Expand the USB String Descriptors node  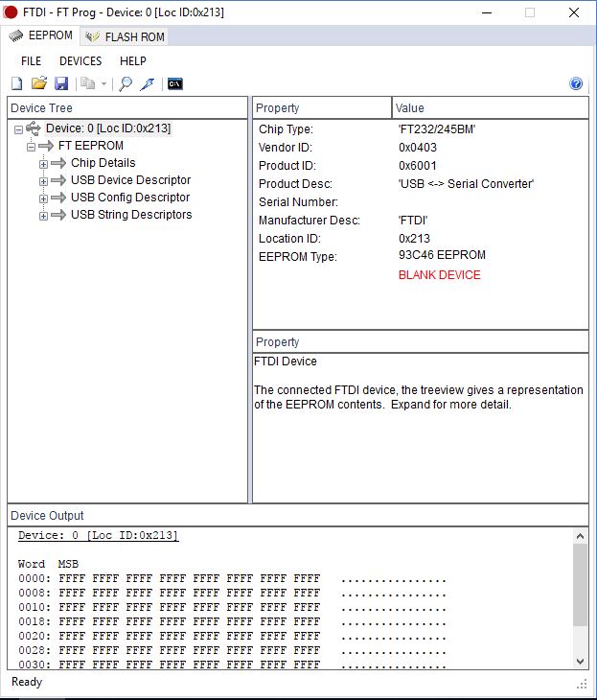(43, 216)
